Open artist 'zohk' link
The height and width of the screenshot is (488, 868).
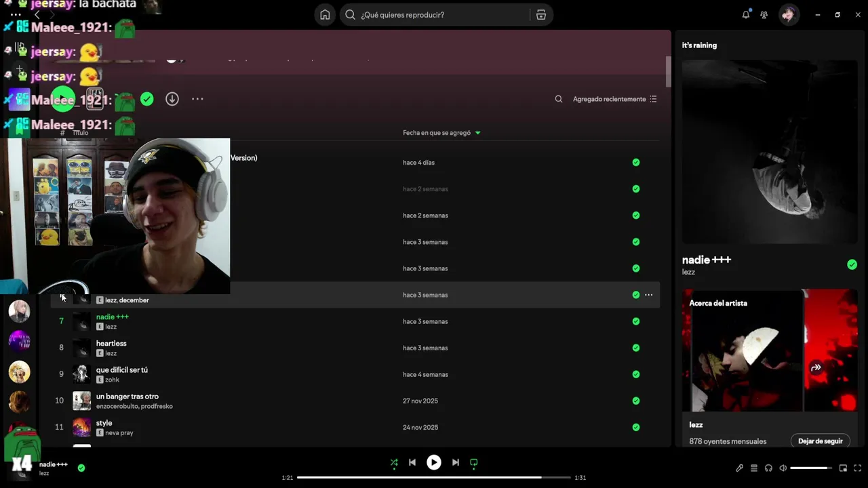pyautogui.click(x=112, y=380)
